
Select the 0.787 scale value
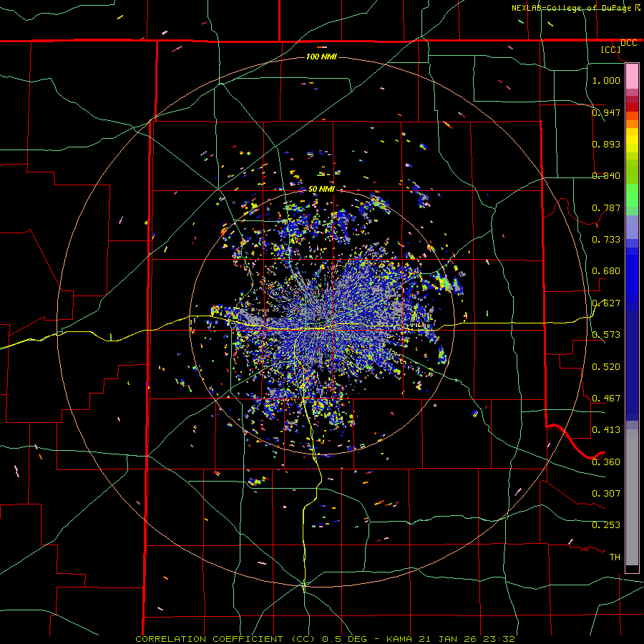pyautogui.click(x=606, y=208)
